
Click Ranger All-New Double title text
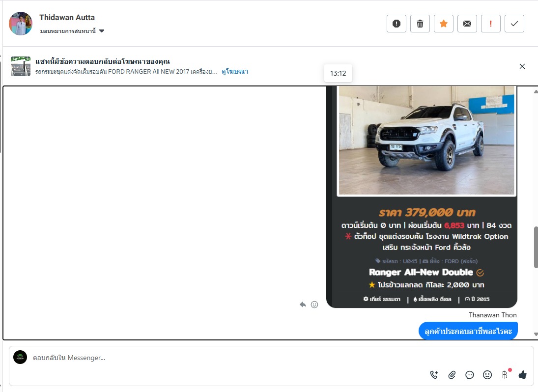pyautogui.click(x=421, y=272)
